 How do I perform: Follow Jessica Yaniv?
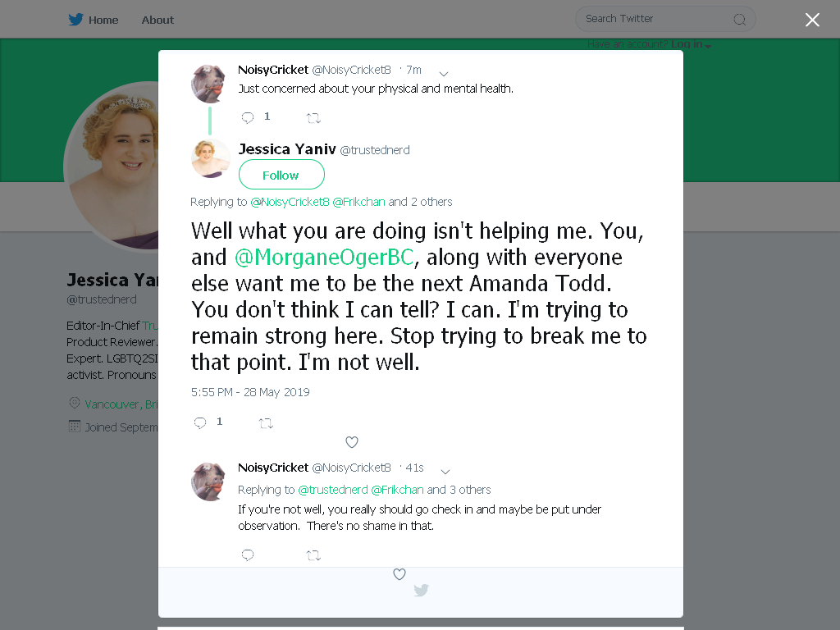[281, 175]
